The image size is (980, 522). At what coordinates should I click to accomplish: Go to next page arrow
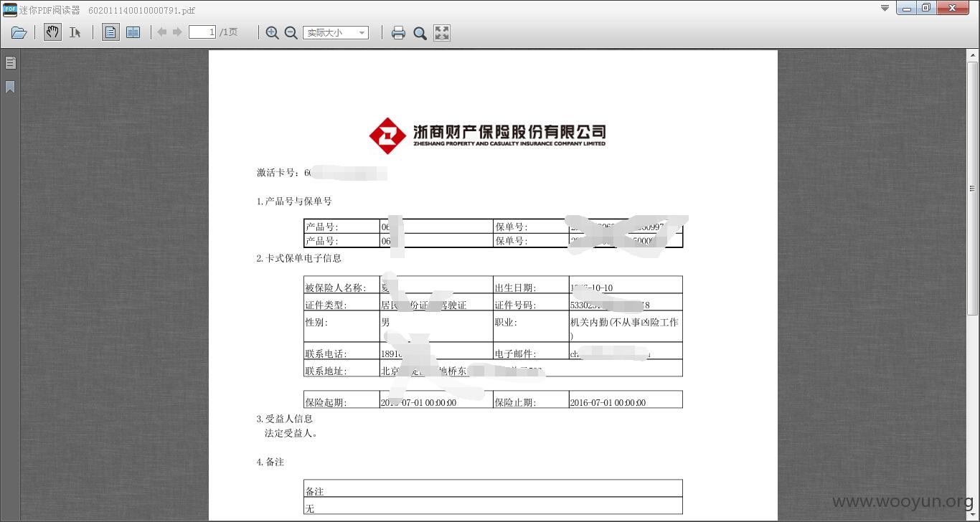pos(177,32)
